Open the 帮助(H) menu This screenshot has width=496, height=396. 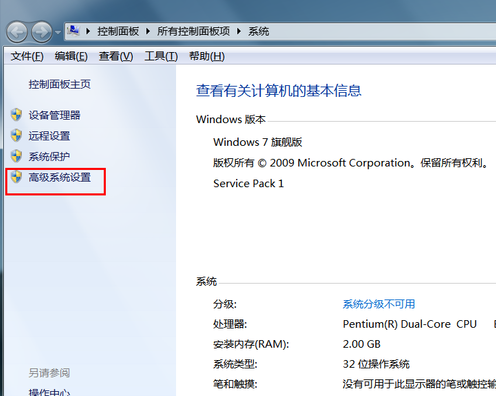pos(207,56)
